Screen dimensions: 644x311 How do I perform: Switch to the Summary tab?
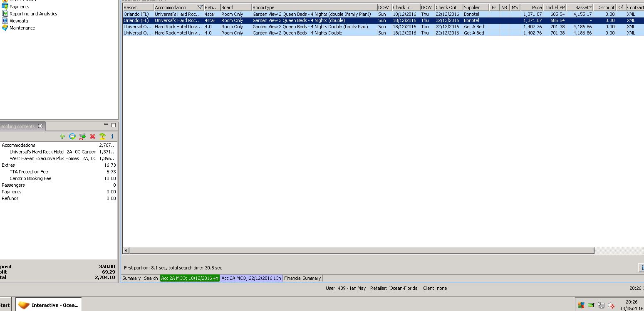click(x=131, y=278)
